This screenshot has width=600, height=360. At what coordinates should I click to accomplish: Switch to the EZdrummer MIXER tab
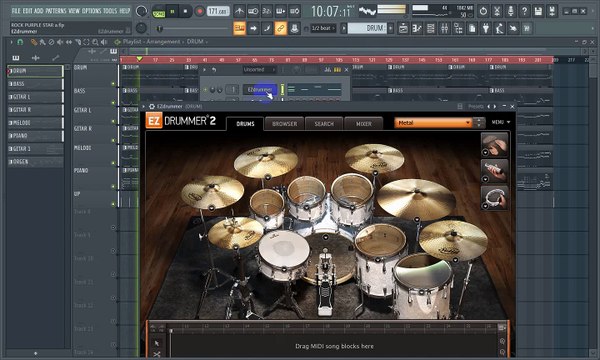[x=364, y=124]
